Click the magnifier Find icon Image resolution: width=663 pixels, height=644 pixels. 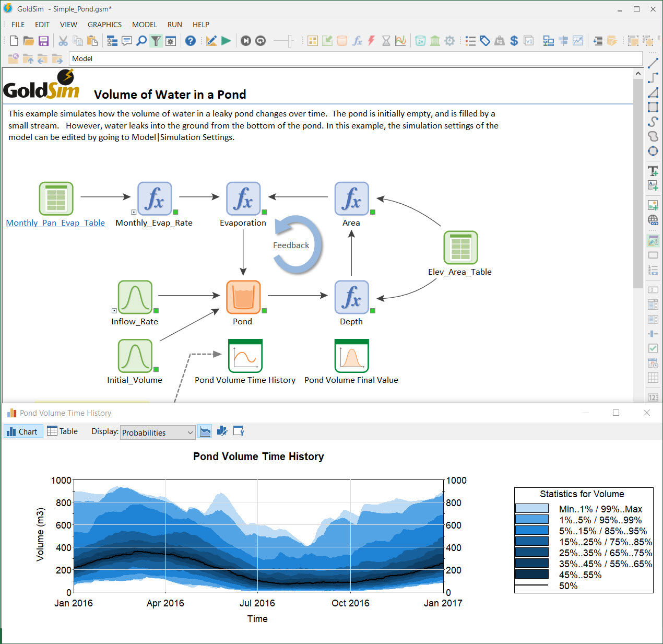click(141, 41)
